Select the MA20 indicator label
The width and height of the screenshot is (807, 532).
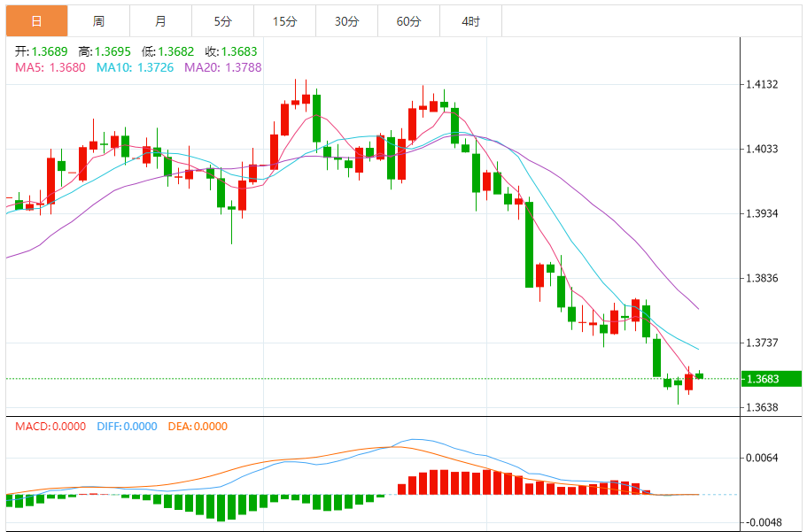click(222, 67)
